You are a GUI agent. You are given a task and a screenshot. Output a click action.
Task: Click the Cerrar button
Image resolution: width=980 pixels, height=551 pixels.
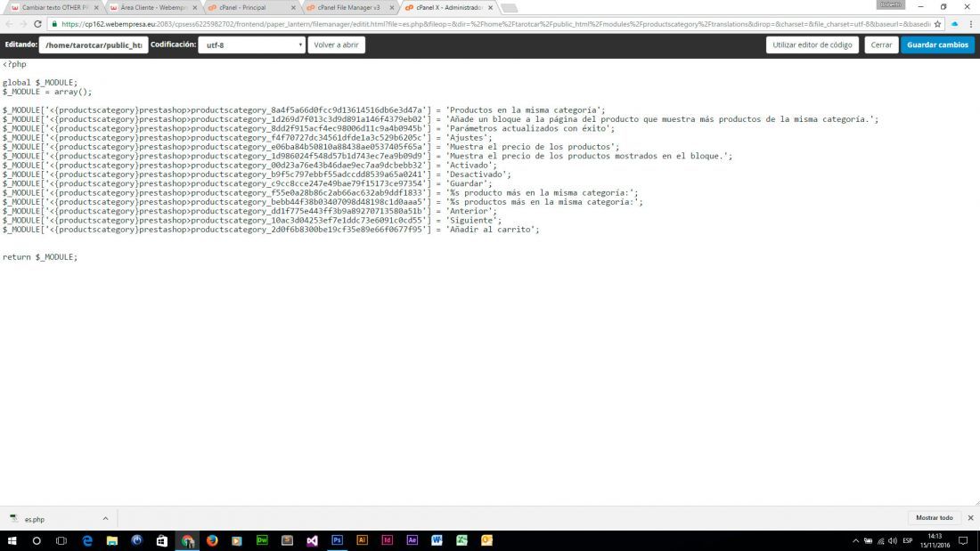point(881,45)
